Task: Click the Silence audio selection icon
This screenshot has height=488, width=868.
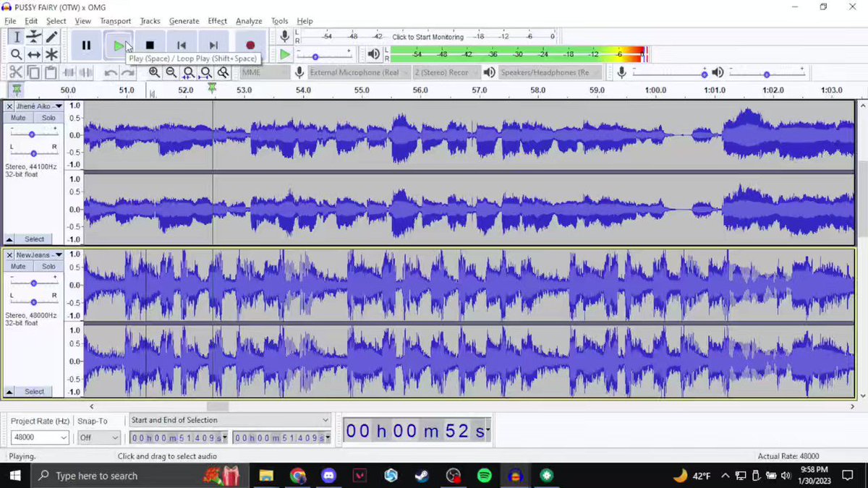Action: point(86,72)
